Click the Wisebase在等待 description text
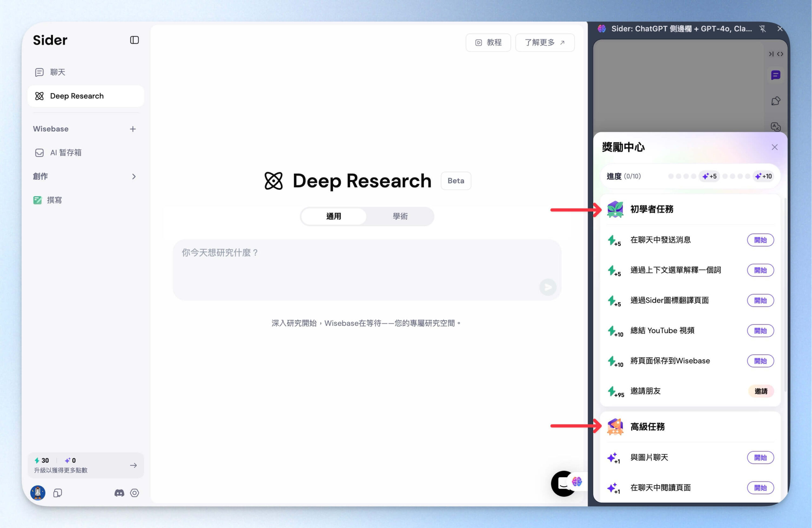The image size is (812, 528). [366, 323]
